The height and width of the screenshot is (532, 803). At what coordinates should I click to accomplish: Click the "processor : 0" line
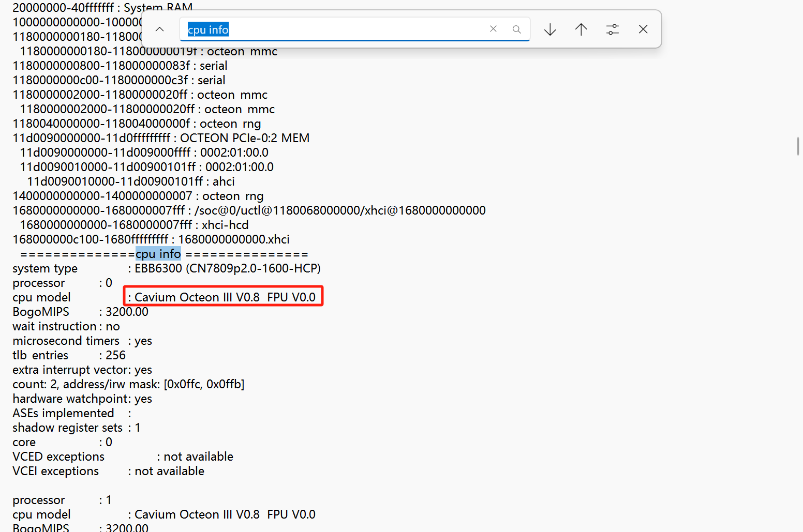point(63,283)
